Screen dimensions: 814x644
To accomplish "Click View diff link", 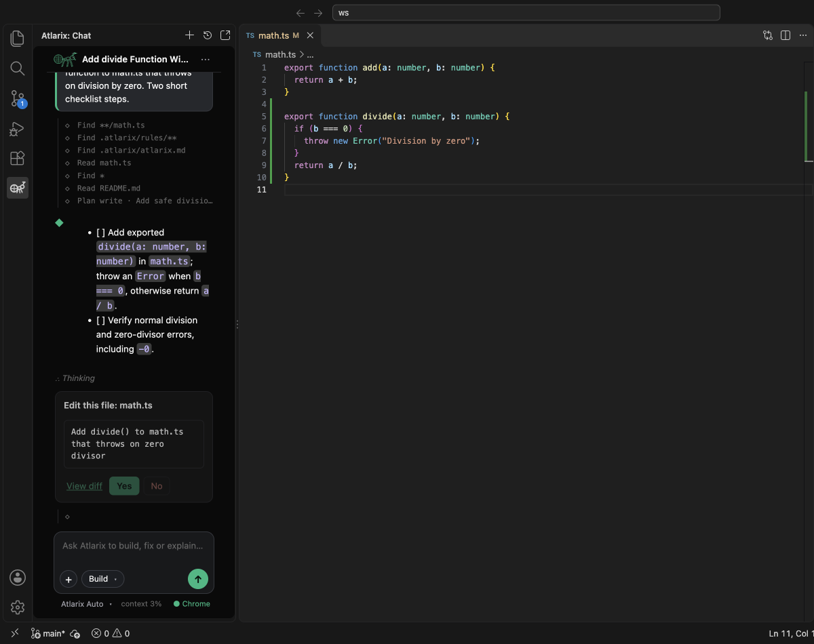I will click(84, 486).
